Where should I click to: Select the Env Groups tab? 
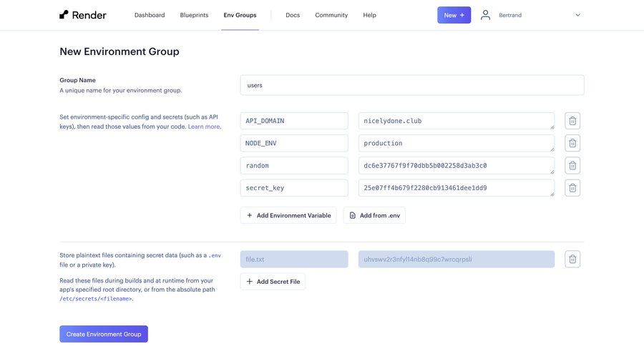(x=240, y=15)
